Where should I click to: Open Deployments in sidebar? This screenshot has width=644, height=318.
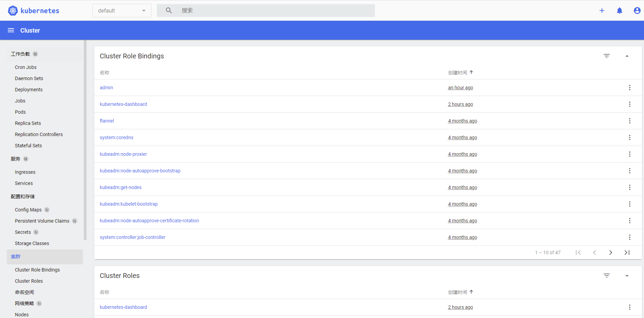[x=29, y=90]
